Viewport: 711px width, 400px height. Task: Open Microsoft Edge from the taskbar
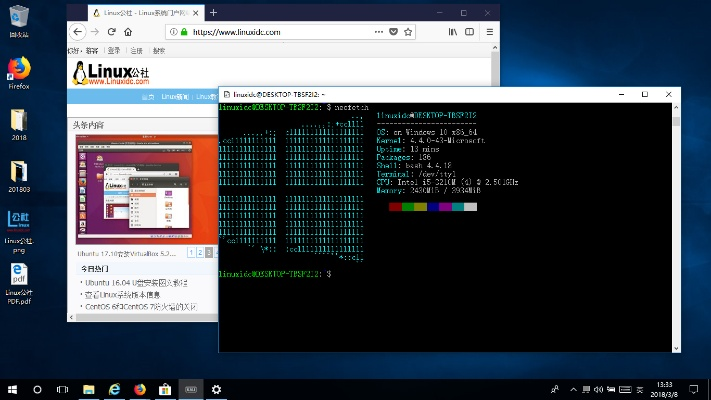coord(114,389)
